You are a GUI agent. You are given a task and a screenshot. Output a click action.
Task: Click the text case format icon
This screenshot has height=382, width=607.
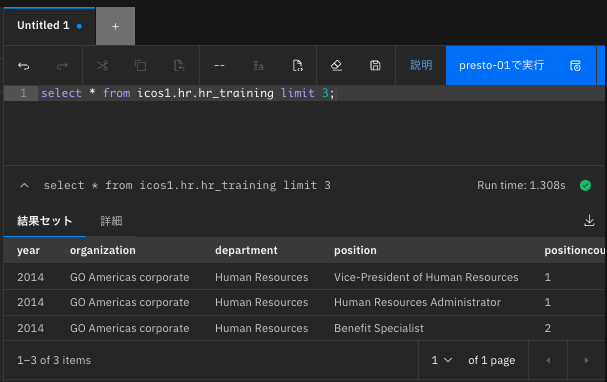click(258, 65)
